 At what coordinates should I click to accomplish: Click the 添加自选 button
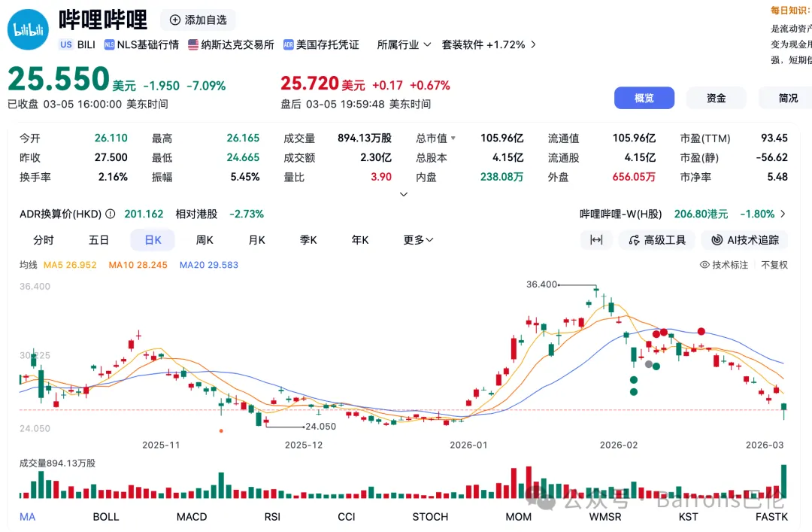coord(198,20)
